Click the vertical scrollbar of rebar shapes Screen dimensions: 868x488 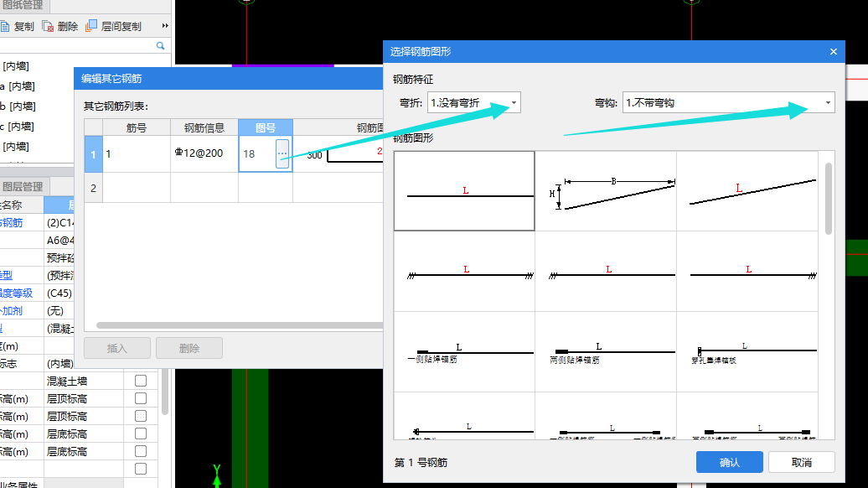[828, 198]
